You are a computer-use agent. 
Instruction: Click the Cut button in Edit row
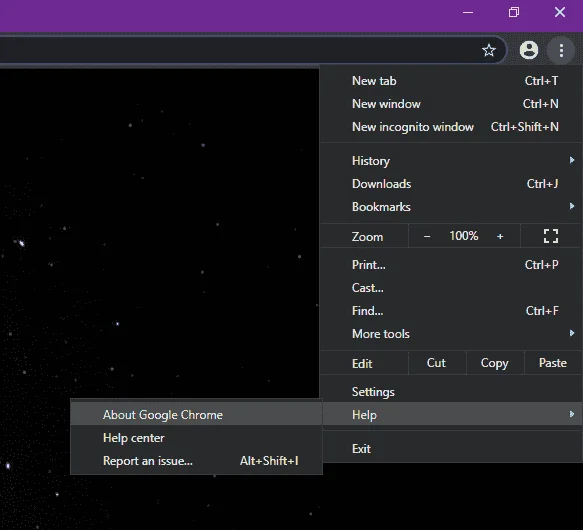(x=437, y=363)
